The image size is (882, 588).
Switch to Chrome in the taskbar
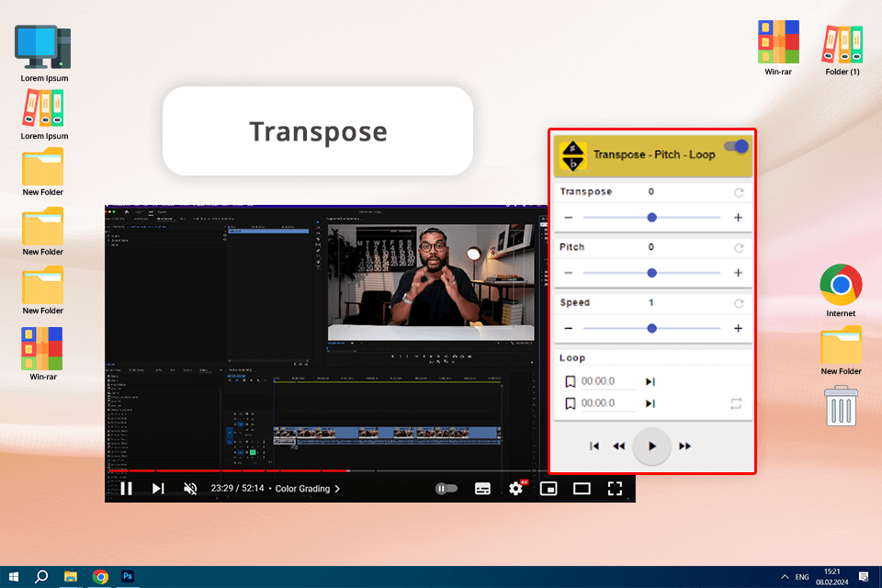click(100, 577)
